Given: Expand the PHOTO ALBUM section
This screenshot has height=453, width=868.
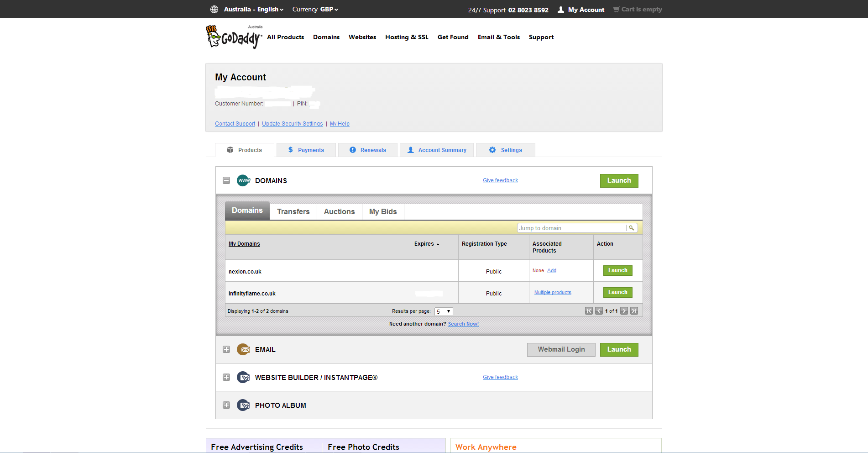Looking at the screenshot, I should (226, 405).
